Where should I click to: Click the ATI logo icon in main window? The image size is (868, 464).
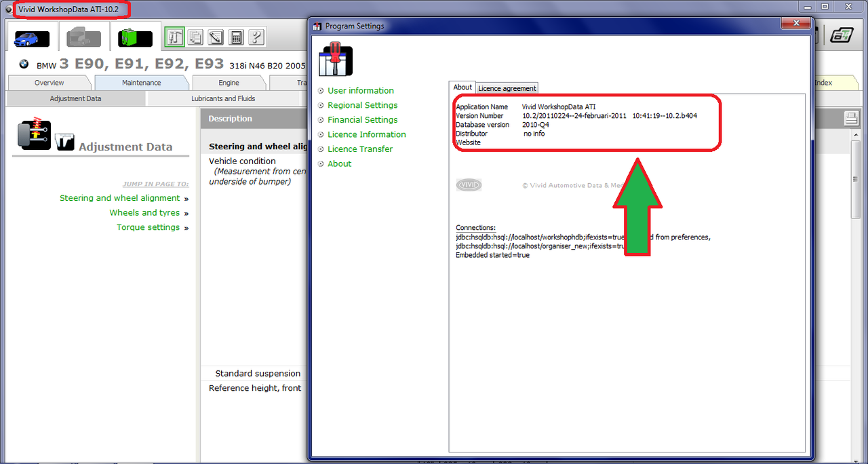click(842, 35)
